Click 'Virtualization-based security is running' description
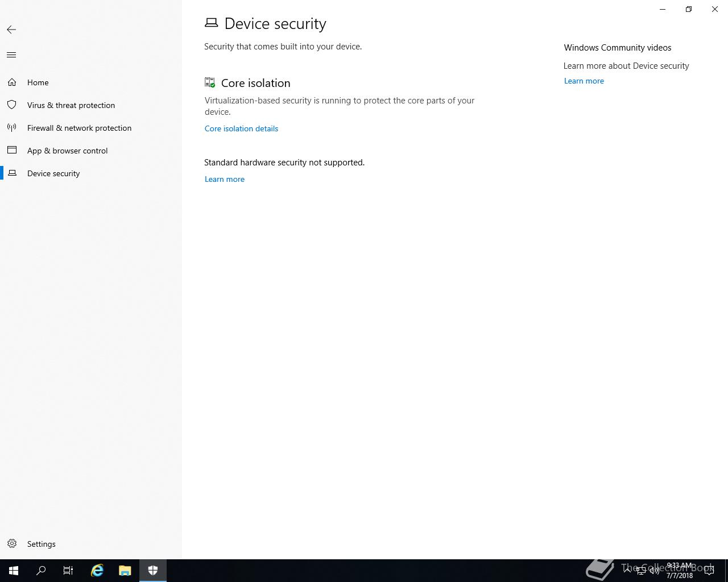This screenshot has width=728, height=582. [x=340, y=106]
